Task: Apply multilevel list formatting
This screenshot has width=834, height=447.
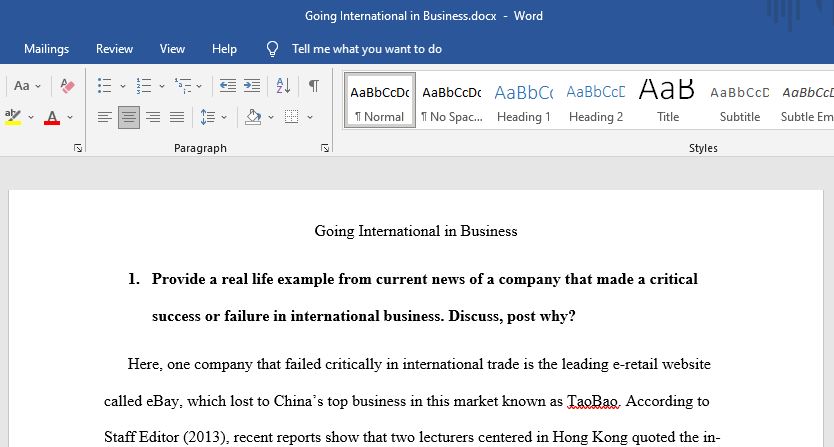Action: (x=182, y=86)
